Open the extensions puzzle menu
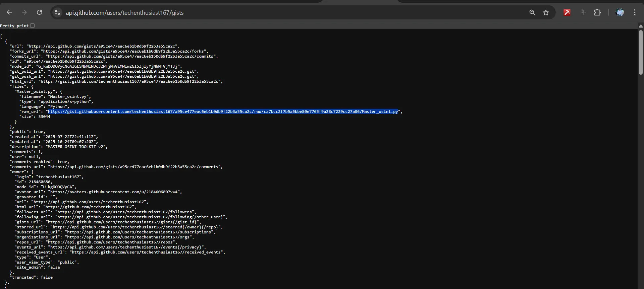This screenshot has height=289, width=644. [x=597, y=12]
